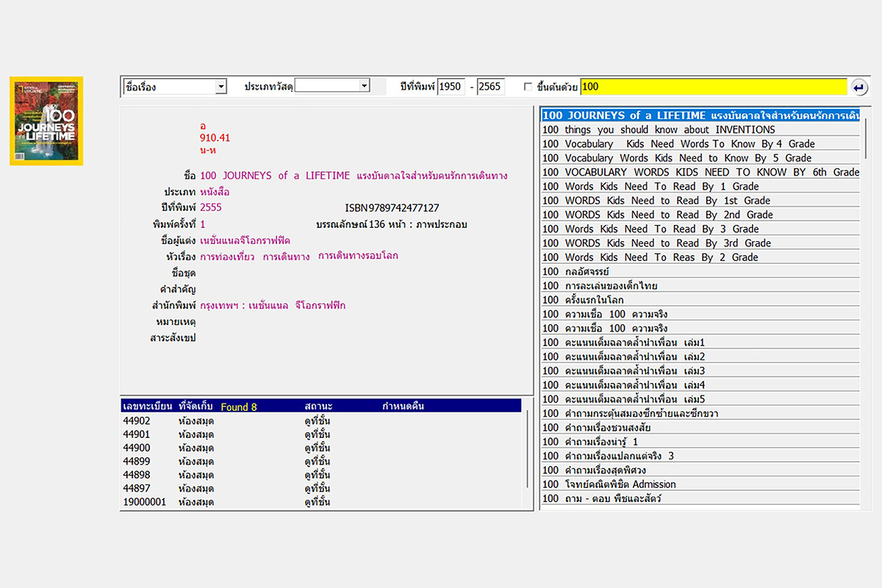
Task: Select '100 โจทย์คณิตพิชิต Admission' result
Action: click(x=609, y=484)
